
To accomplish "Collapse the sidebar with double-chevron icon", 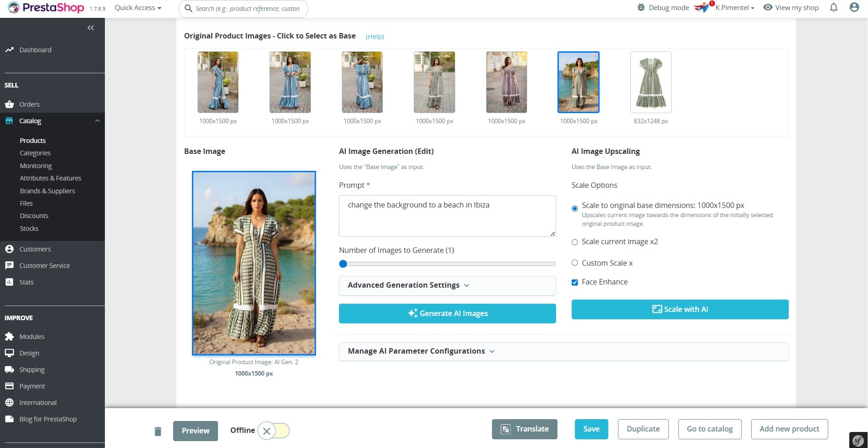I will (x=91, y=28).
